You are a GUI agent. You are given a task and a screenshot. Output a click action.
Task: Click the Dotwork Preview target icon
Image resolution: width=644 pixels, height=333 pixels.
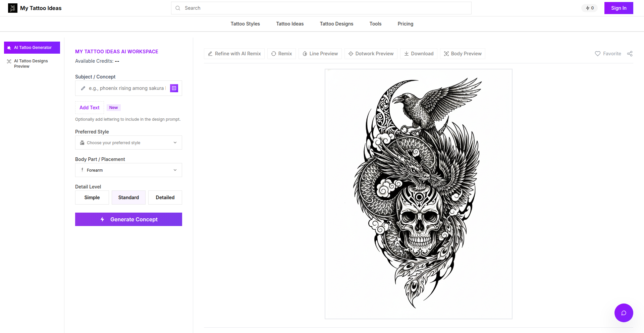[x=351, y=54]
